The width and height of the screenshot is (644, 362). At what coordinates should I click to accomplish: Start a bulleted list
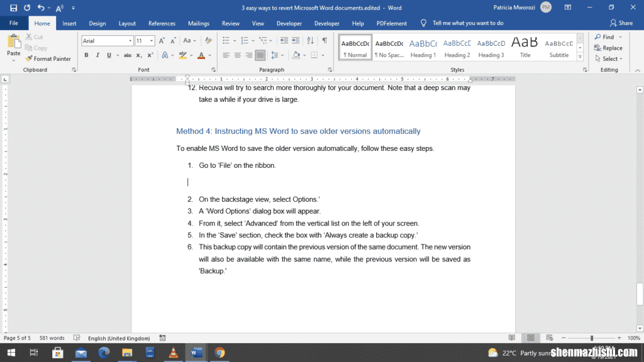(226, 41)
